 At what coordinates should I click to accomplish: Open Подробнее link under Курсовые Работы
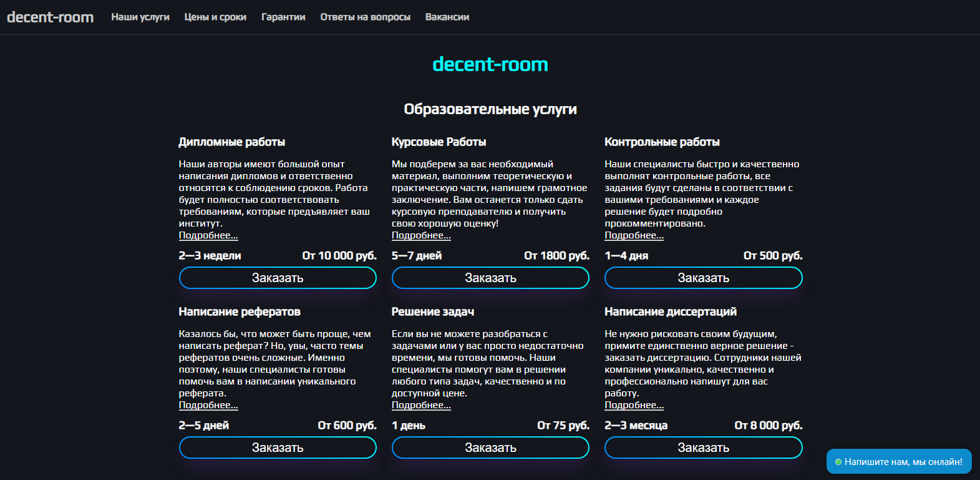pyautogui.click(x=421, y=235)
